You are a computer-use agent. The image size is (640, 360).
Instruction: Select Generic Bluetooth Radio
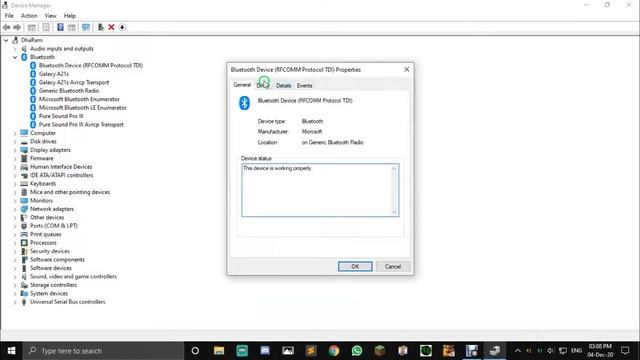click(69, 91)
